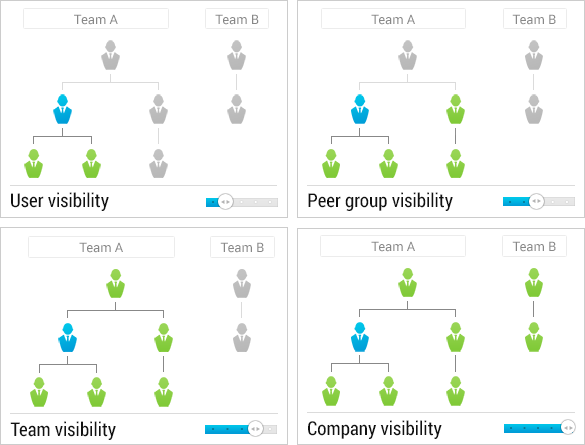
Task: Click Team A label in Company visibility panel
Action: [x=393, y=246]
